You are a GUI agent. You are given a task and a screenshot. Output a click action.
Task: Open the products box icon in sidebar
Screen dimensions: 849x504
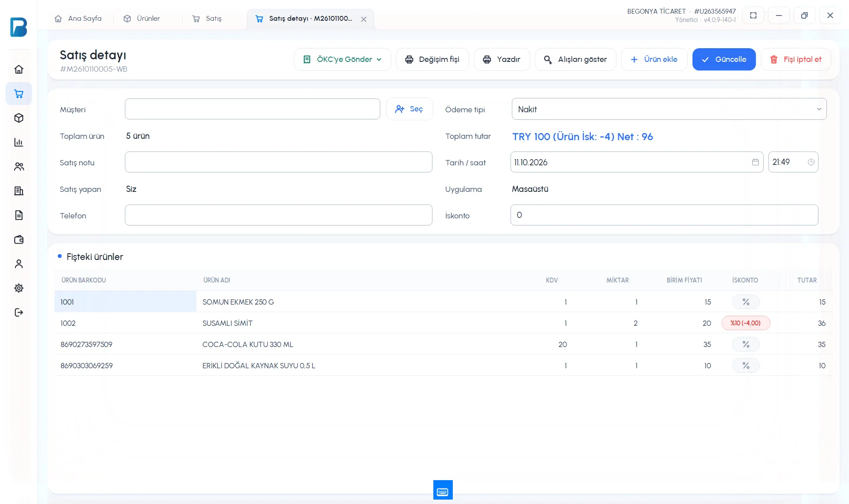tap(19, 118)
